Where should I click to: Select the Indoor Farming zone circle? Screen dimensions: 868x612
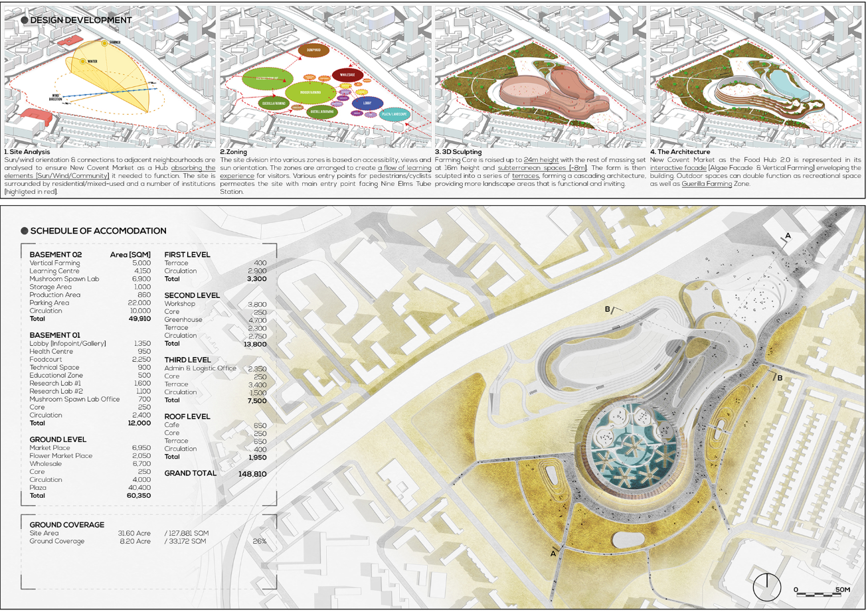[309, 93]
